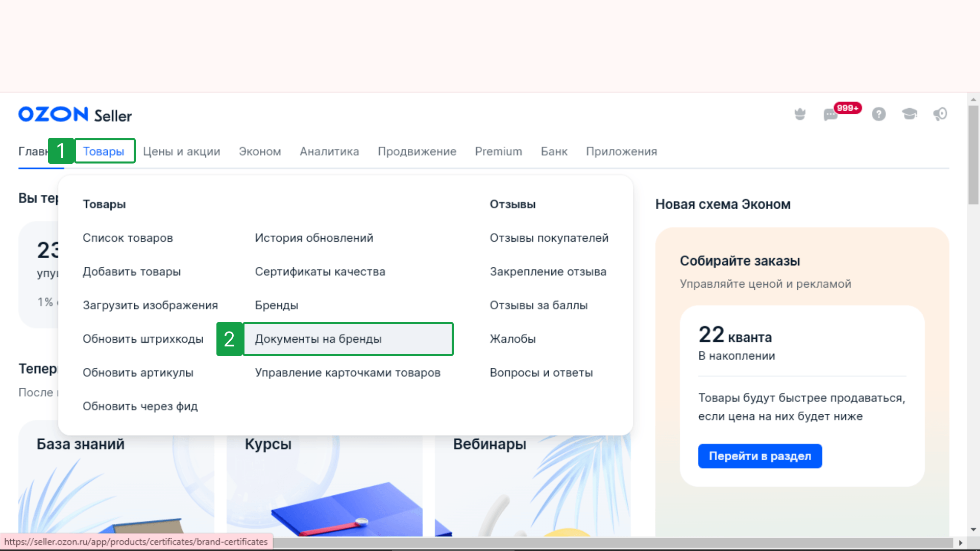Open Документы на бренды menu item
Image resolution: width=980 pixels, height=551 pixels.
[348, 339]
